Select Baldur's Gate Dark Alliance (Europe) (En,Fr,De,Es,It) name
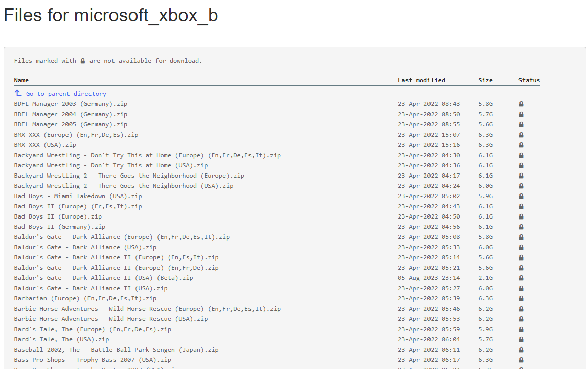Viewport: 588px width, 369px height. point(122,237)
